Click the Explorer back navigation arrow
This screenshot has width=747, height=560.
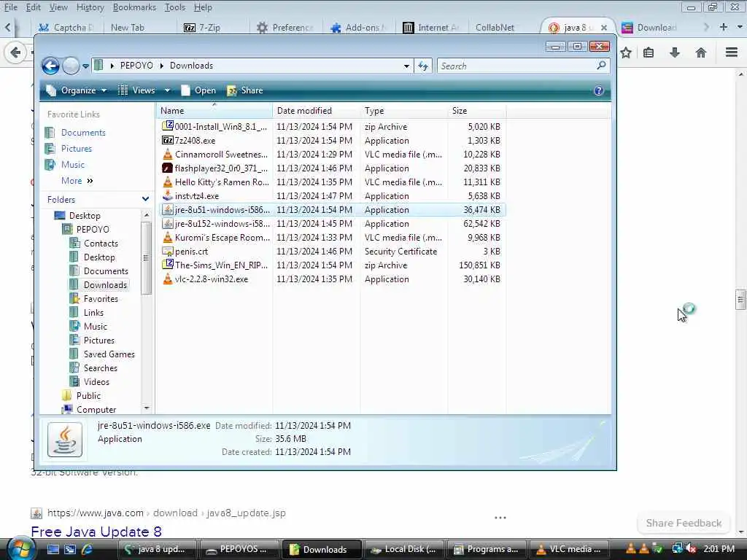50,66
